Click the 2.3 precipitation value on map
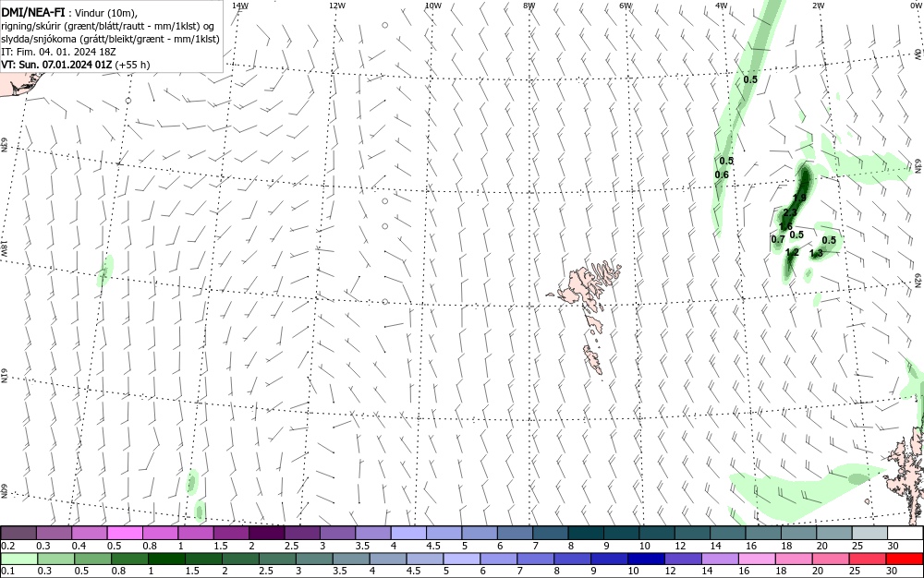Viewport: 924px width, 578px height. pos(790,212)
